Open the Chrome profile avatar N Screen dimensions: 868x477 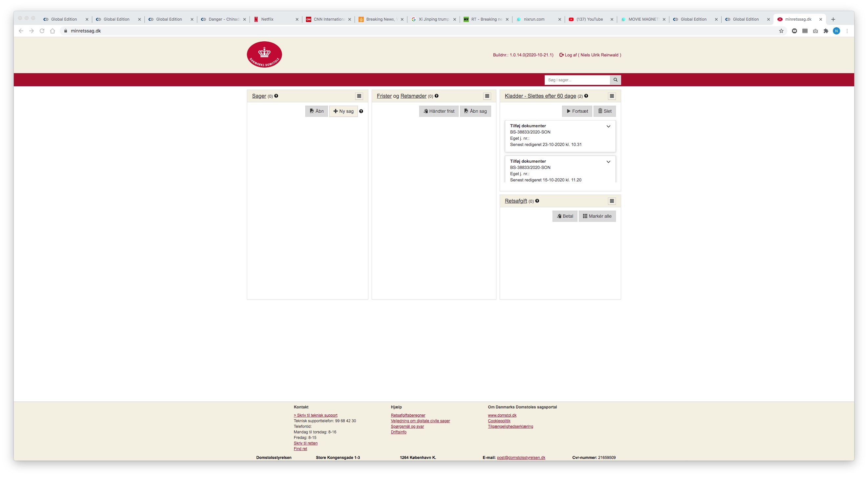pyautogui.click(x=836, y=31)
